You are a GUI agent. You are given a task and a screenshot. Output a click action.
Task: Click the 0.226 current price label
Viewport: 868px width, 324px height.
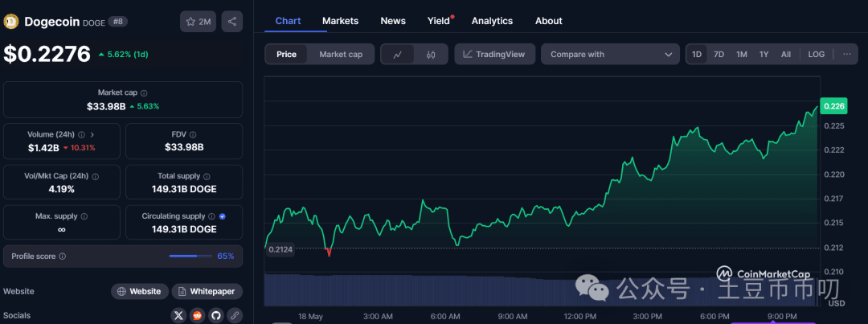pos(833,106)
